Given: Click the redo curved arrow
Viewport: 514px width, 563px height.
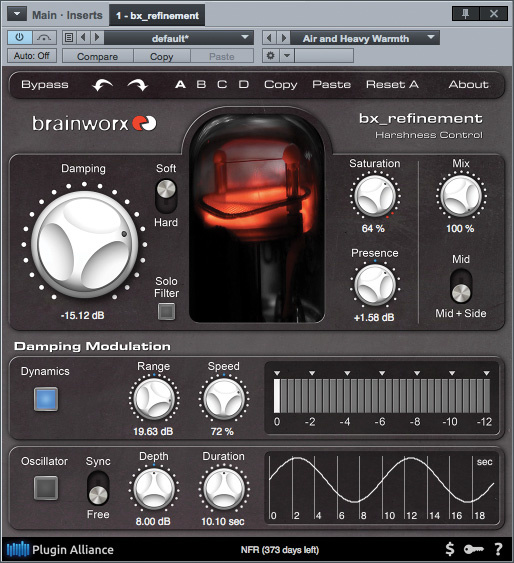Looking at the screenshot, I should point(137,85).
